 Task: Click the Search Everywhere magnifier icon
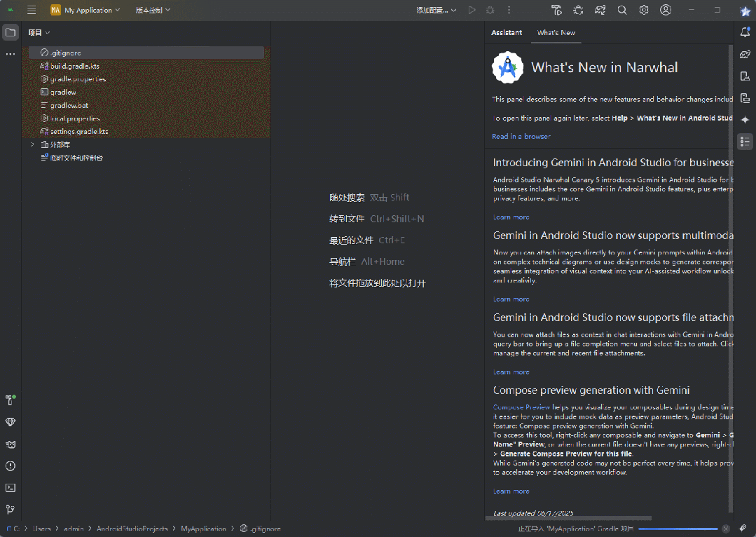coord(622,10)
